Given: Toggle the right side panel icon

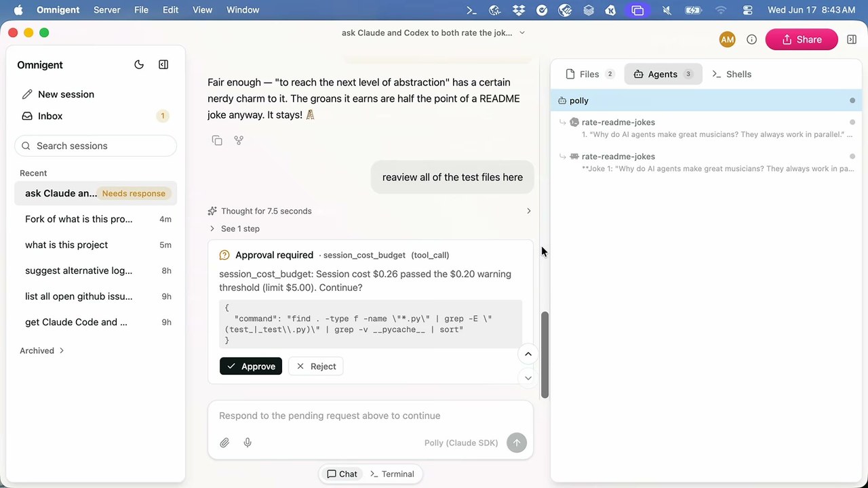Looking at the screenshot, I should [852, 39].
